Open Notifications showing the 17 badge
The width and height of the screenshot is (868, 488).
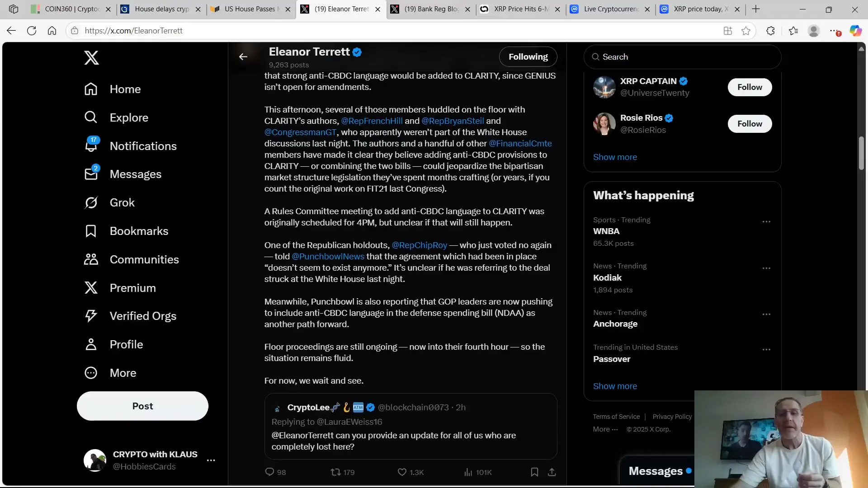(130, 146)
